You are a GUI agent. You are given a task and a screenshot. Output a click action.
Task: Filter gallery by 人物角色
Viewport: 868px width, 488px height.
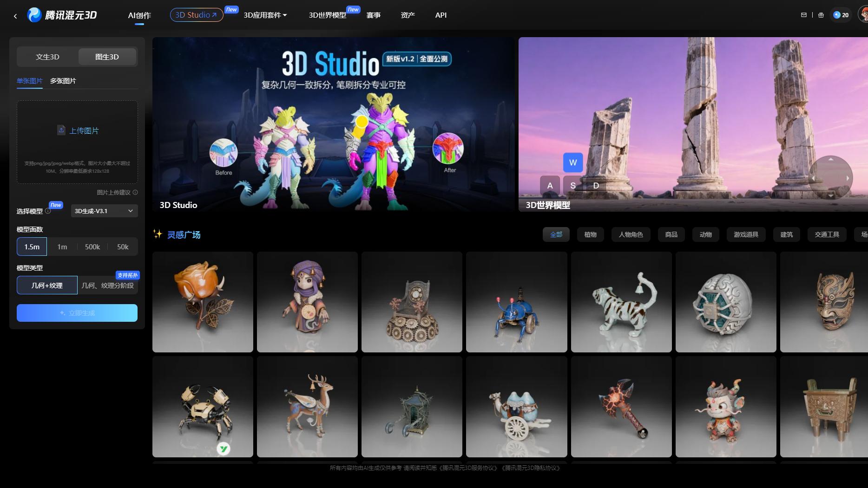(x=631, y=234)
